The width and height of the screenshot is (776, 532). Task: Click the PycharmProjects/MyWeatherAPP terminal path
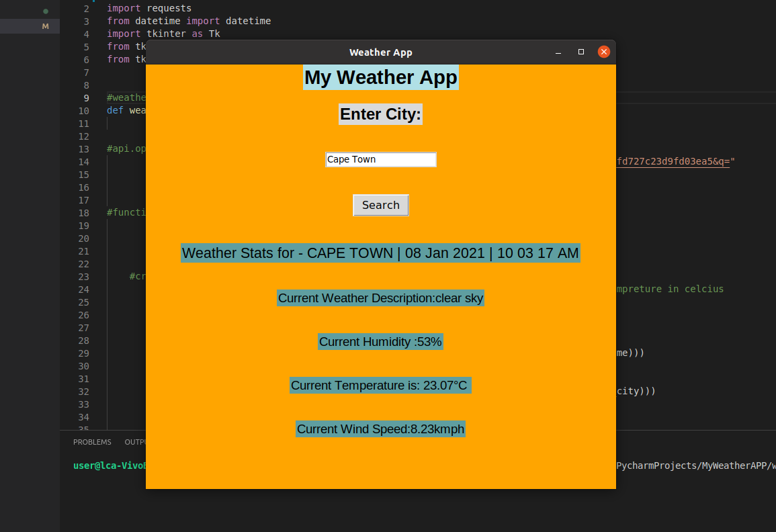click(x=696, y=465)
